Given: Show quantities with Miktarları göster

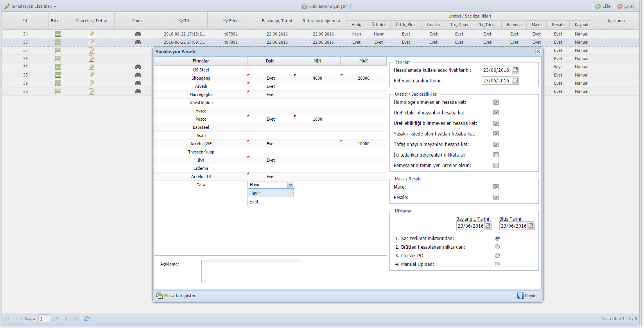Looking at the screenshot, I should pyautogui.click(x=176, y=296).
